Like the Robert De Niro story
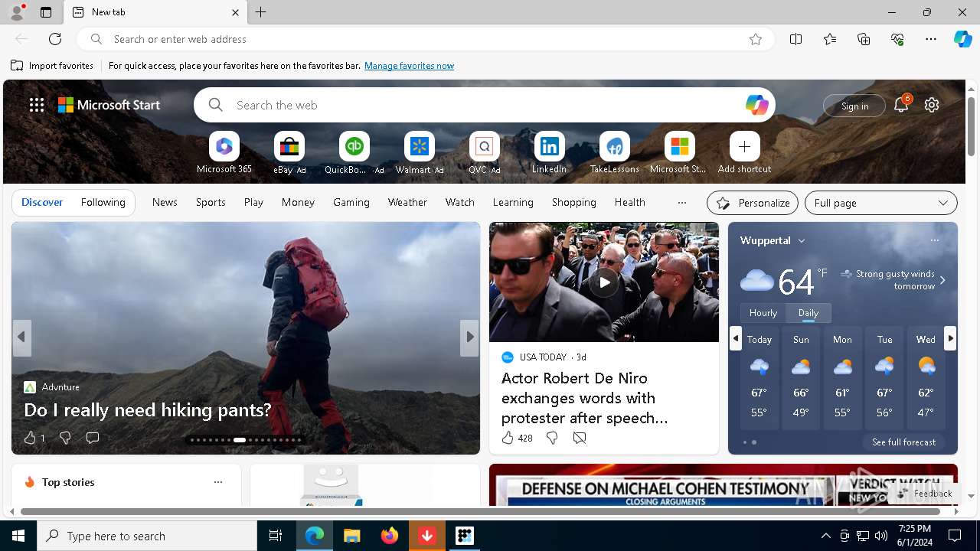 [x=508, y=438]
